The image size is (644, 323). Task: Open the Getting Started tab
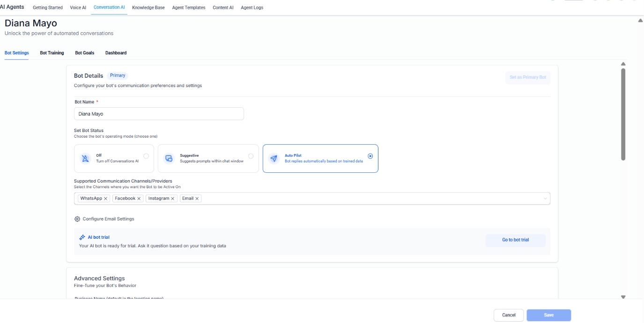[48, 7]
